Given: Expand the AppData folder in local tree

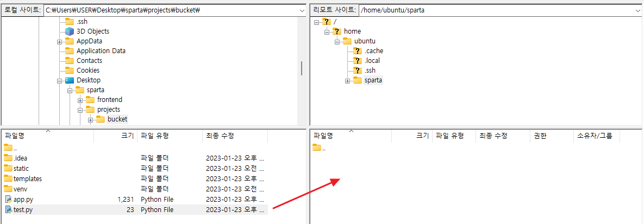Looking at the screenshot, I should click(x=60, y=41).
